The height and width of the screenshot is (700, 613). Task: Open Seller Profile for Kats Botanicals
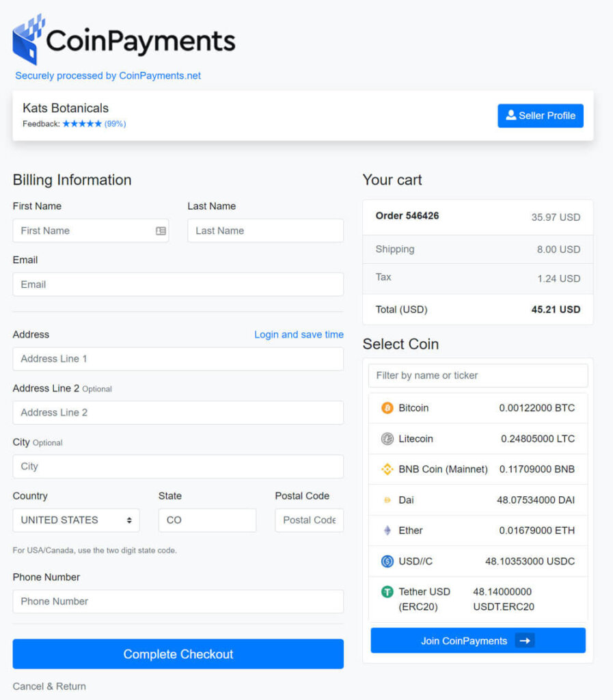(x=541, y=116)
